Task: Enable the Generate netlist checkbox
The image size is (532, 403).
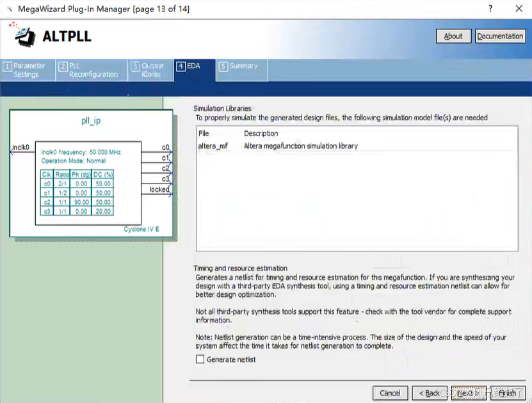Action: [x=200, y=360]
